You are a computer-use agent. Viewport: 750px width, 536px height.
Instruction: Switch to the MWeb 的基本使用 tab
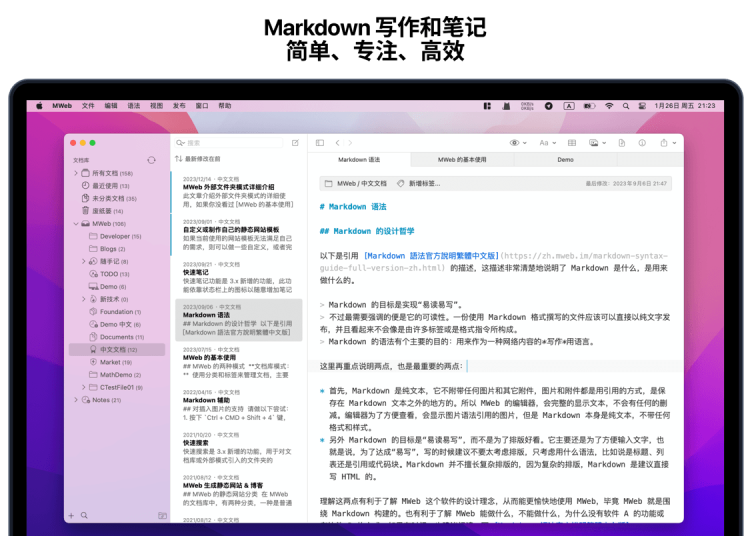click(462, 160)
